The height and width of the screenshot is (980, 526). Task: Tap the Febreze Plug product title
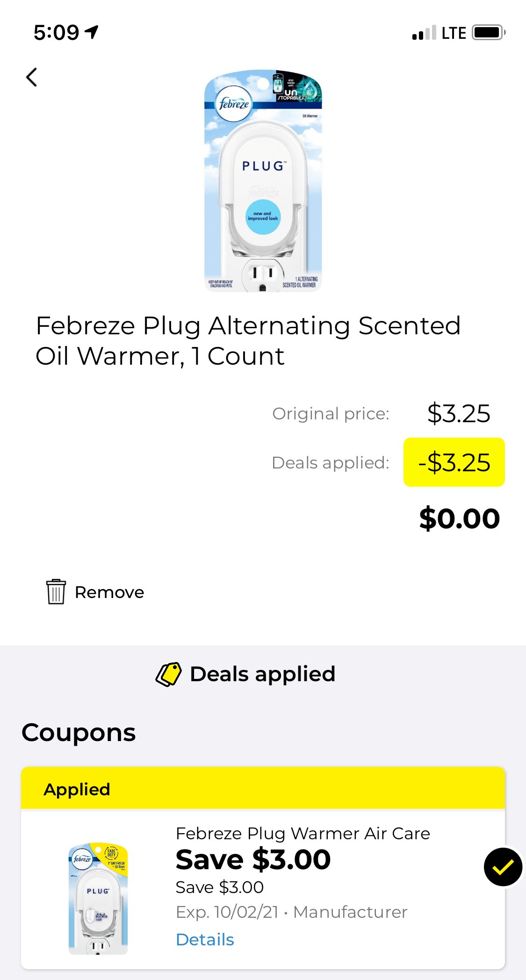[x=248, y=340]
